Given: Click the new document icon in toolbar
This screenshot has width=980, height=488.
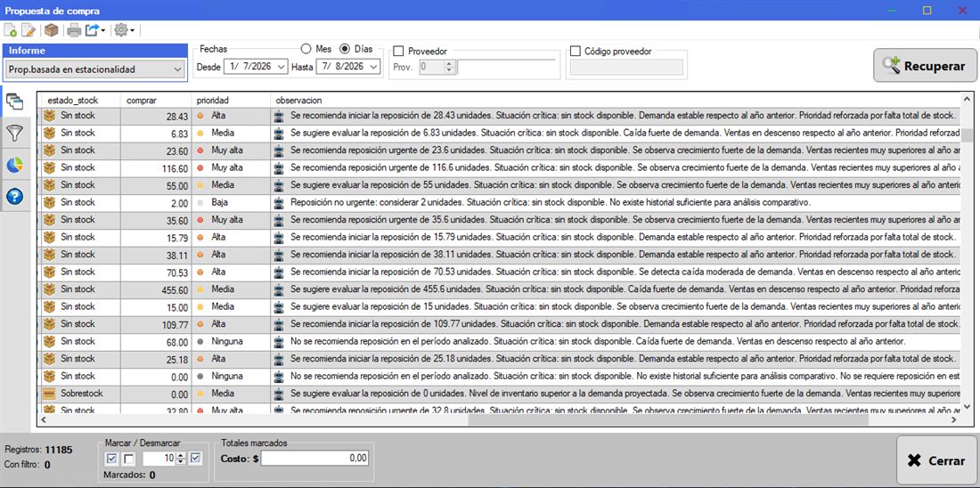Looking at the screenshot, I should 10,30.
